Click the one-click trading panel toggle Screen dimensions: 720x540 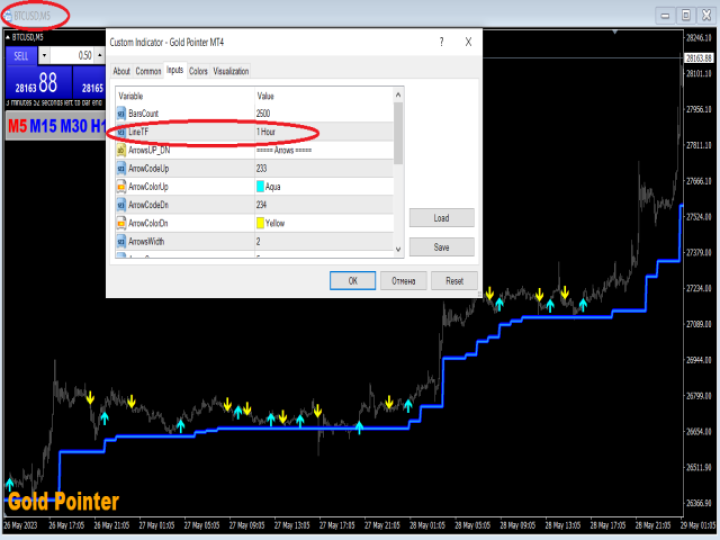8,38
